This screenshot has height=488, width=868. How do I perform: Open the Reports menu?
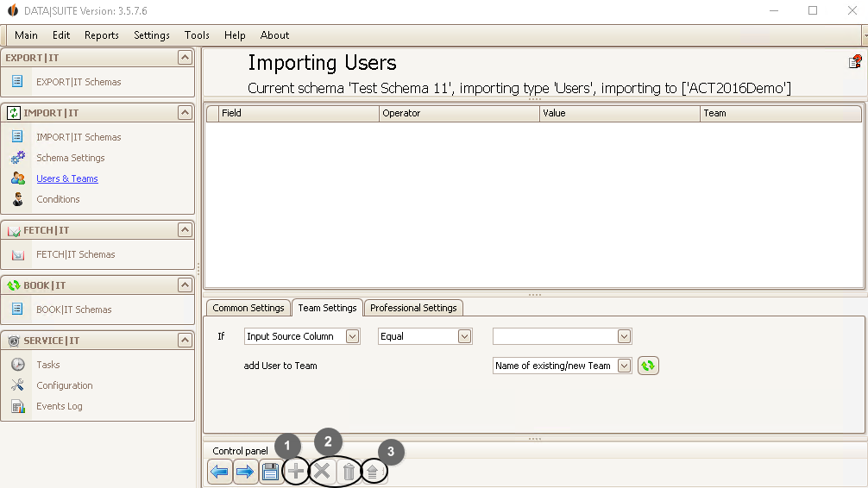(x=101, y=34)
